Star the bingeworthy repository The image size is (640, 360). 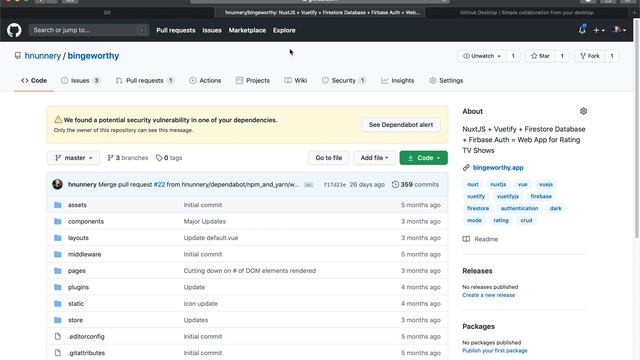click(x=540, y=56)
